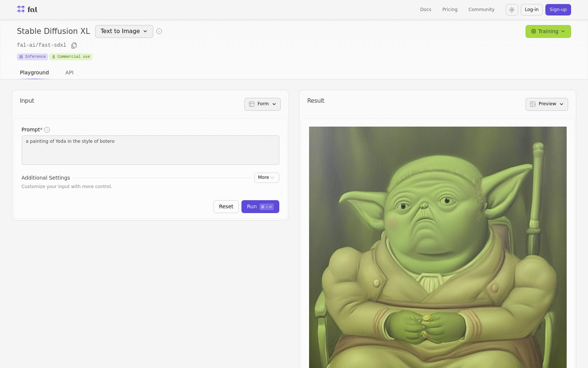This screenshot has width=588, height=368.
Task: Click the Stable Diffusion XL title
Action: click(53, 31)
